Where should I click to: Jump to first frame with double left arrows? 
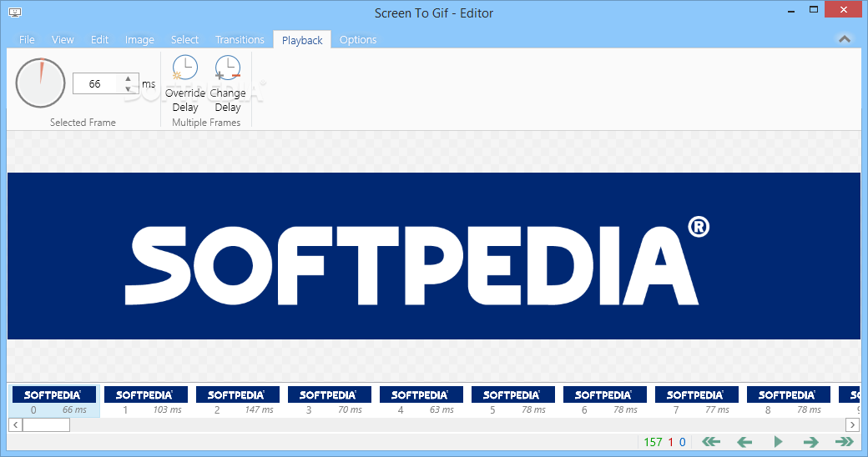pyautogui.click(x=711, y=441)
